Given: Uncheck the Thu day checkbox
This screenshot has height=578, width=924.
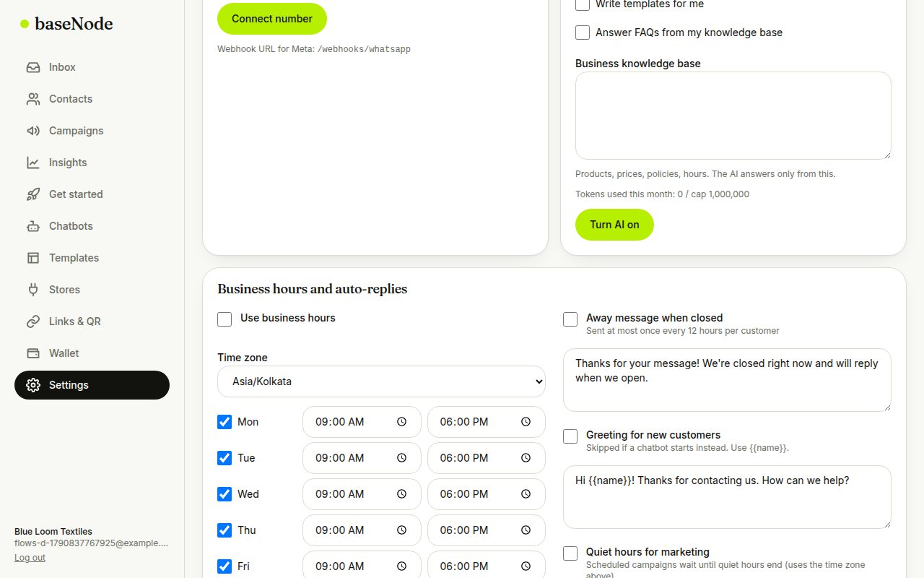Looking at the screenshot, I should coord(225,530).
